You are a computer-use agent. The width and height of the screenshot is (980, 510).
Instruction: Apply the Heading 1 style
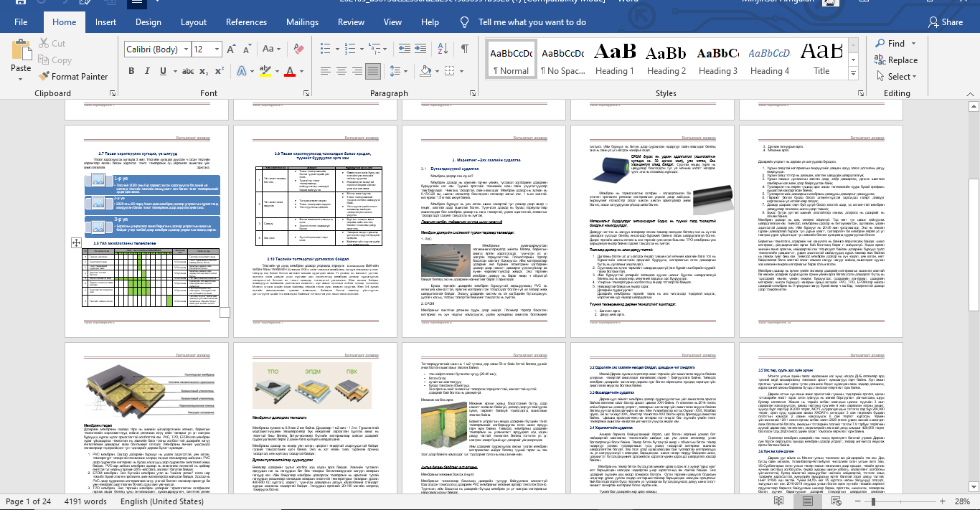(x=615, y=58)
